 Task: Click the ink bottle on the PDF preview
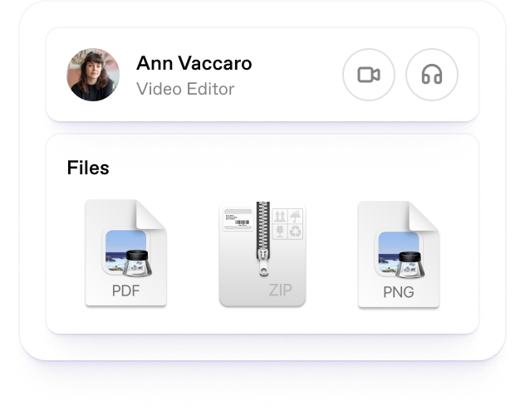click(x=137, y=263)
